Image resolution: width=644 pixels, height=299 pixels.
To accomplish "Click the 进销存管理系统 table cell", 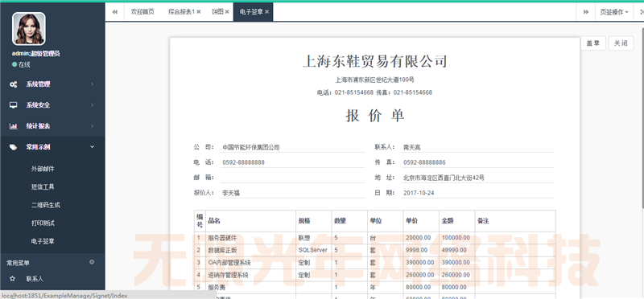I will pyautogui.click(x=251, y=275).
